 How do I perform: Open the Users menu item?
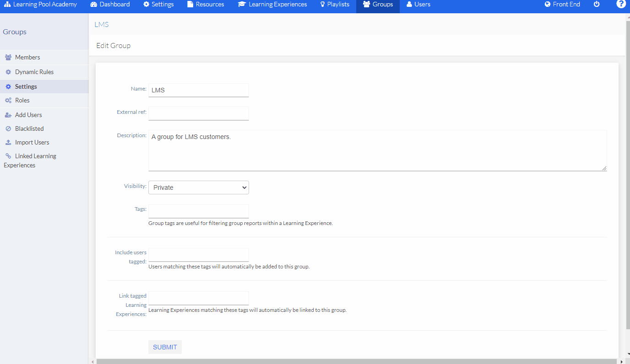click(418, 4)
